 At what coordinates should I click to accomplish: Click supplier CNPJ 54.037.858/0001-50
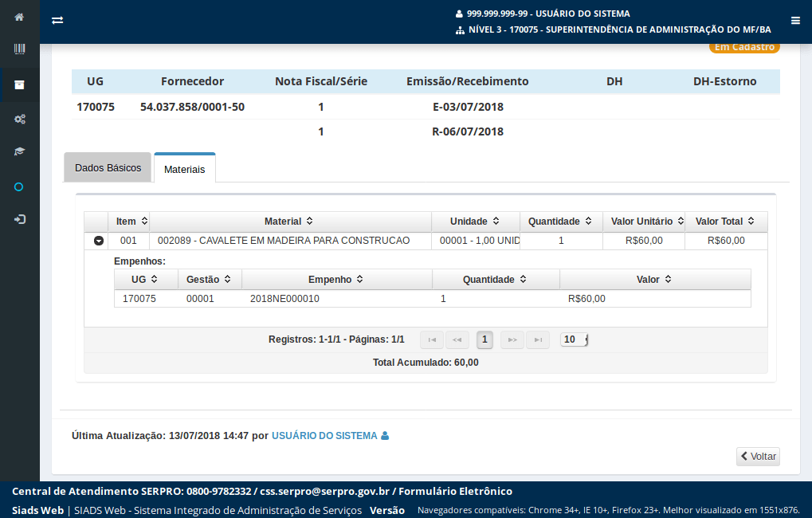coord(192,108)
